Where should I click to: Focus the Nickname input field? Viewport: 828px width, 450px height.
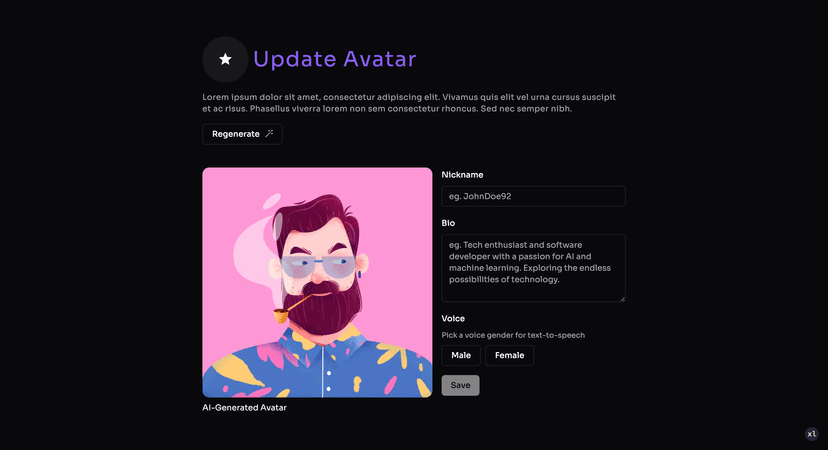[533, 196]
